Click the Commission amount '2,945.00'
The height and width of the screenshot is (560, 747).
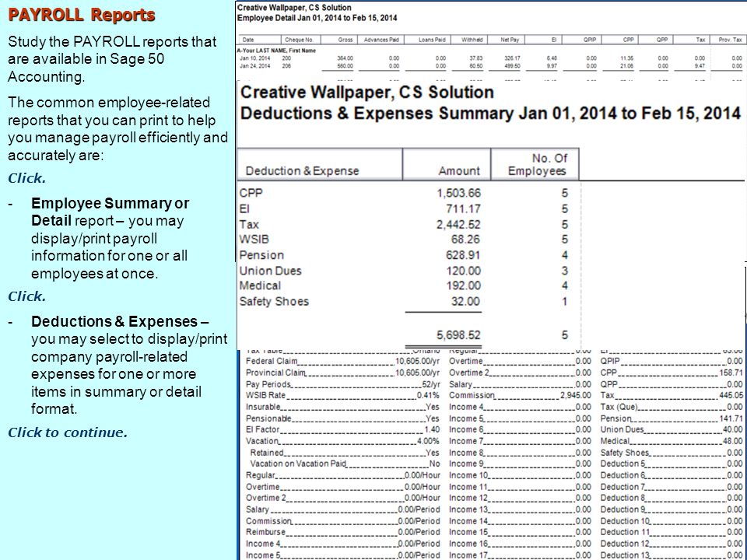click(x=576, y=396)
